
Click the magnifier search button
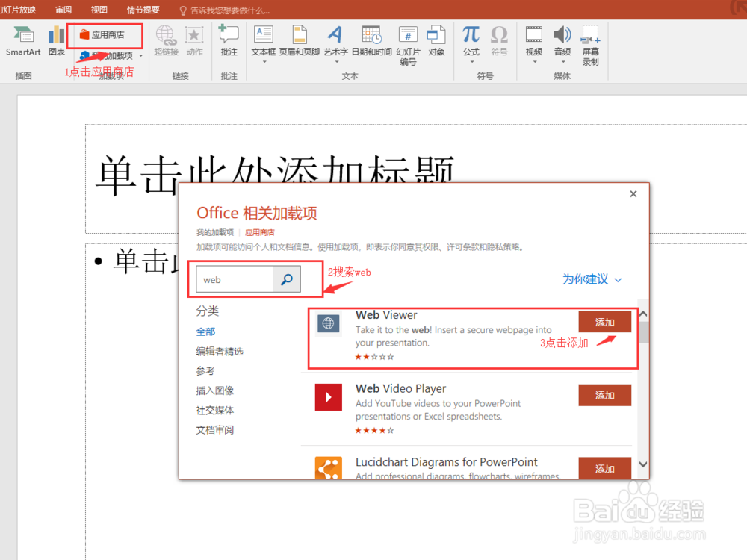[287, 279]
